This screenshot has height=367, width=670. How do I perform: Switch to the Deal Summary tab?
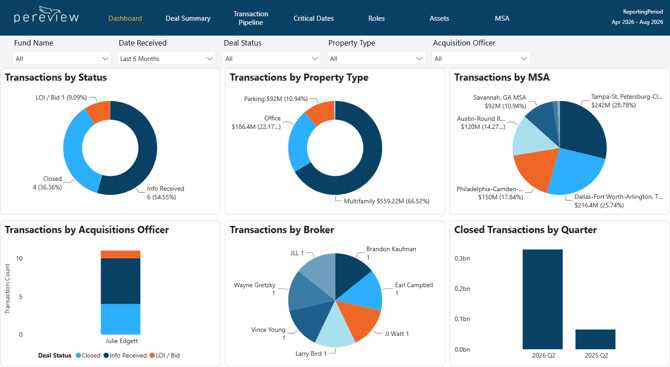(x=188, y=18)
